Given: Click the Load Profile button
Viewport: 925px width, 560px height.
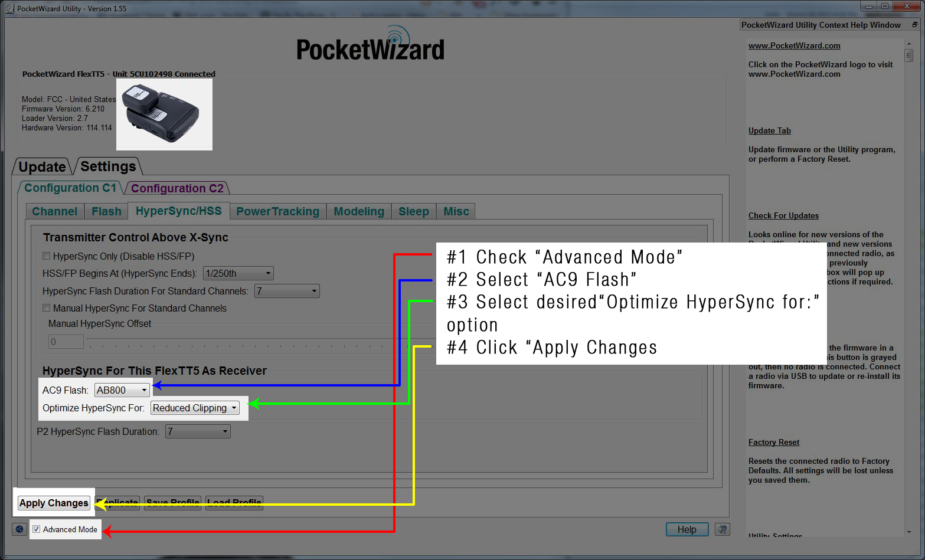Looking at the screenshot, I should 234,503.
